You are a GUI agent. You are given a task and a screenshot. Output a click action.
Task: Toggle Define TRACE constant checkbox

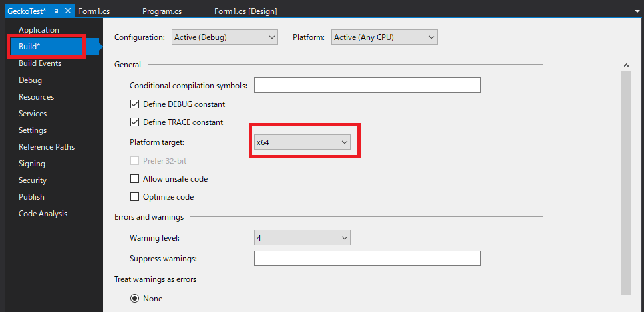(x=135, y=122)
